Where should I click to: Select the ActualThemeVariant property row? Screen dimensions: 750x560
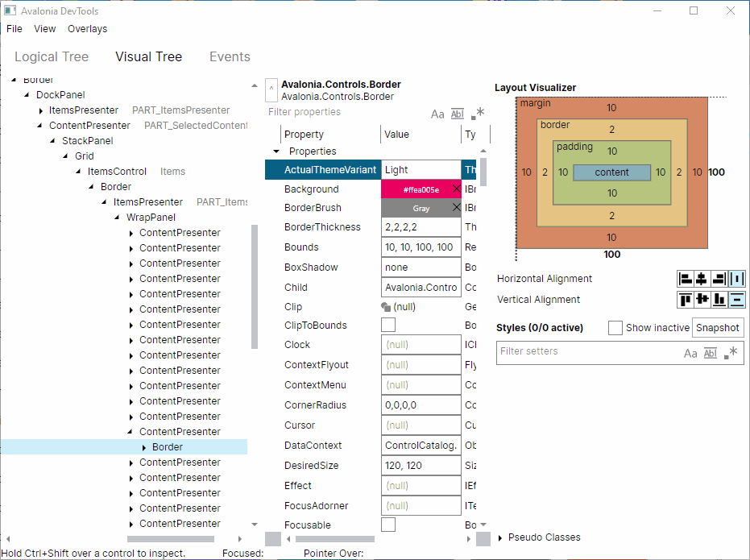click(x=371, y=170)
